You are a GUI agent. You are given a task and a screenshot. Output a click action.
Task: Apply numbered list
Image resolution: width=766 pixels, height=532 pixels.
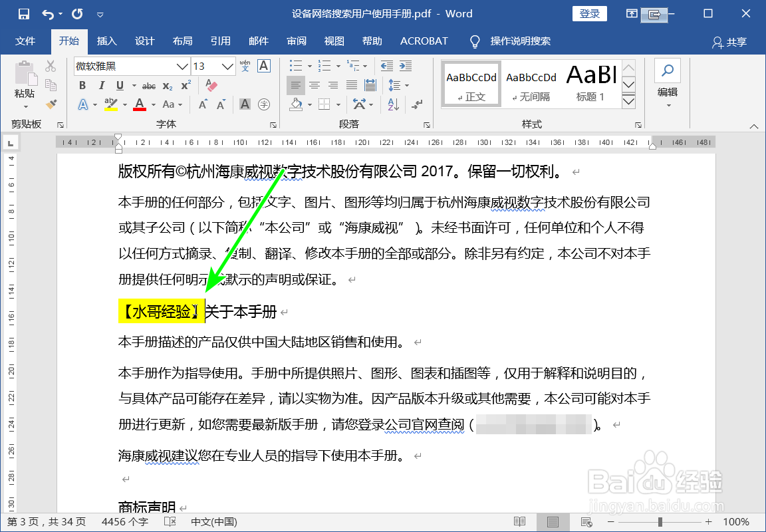pos(324,65)
